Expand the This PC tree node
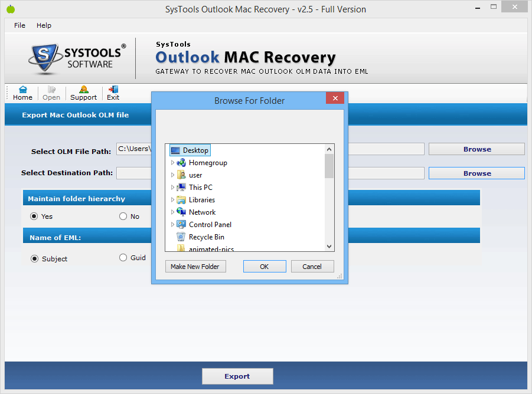532x394 pixels. coord(172,188)
